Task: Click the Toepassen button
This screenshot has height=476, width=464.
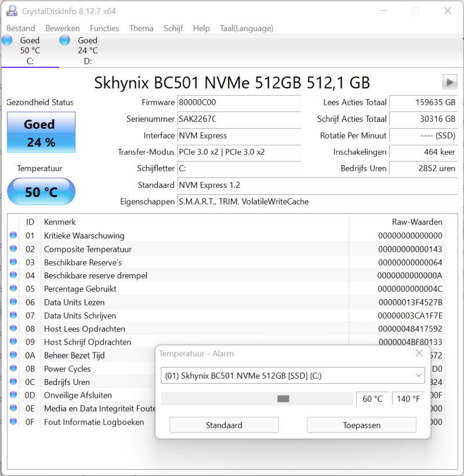Action: [x=361, y=425]
